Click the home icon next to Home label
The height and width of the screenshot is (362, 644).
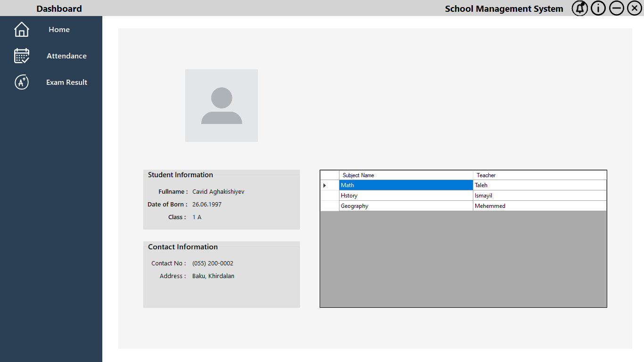pos(21,29)
